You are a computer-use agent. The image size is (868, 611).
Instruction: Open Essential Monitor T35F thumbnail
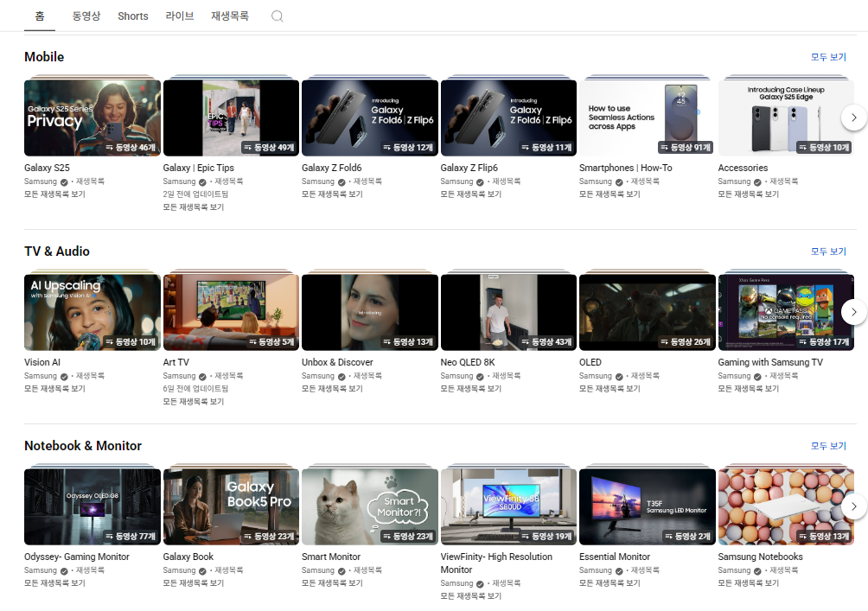(648, 507)
